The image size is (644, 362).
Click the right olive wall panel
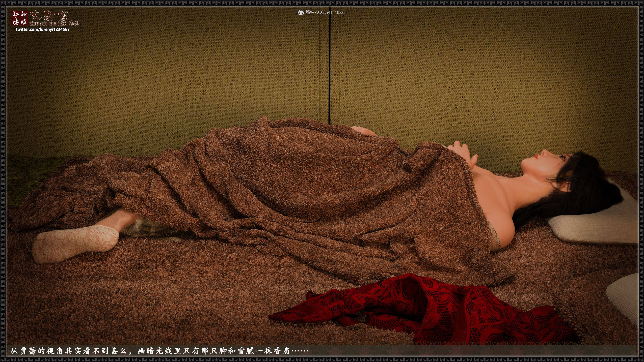pos(488,75)
